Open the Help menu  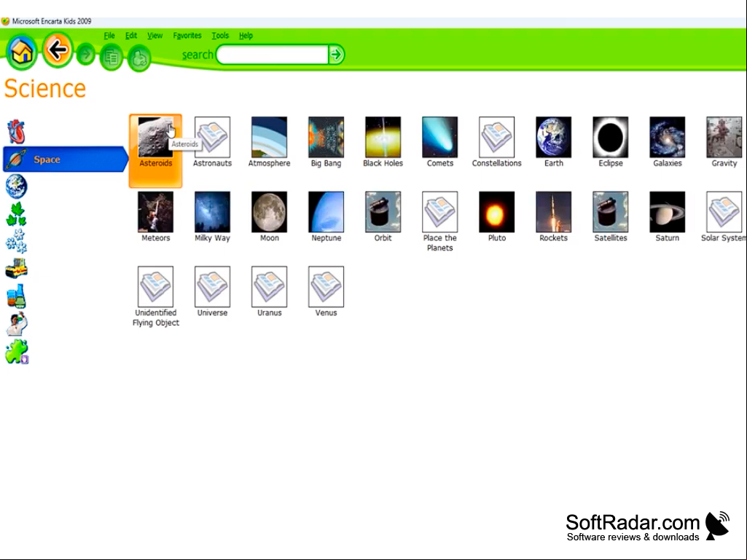click(246, 35)
